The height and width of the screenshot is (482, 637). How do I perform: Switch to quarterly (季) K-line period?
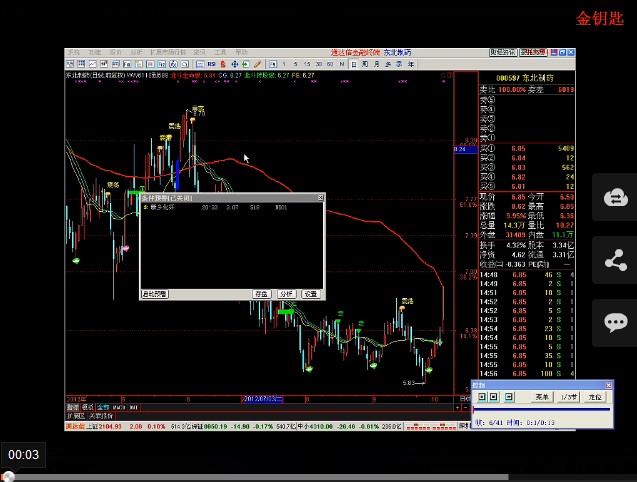pyautogui.click(x=399, y=64)
